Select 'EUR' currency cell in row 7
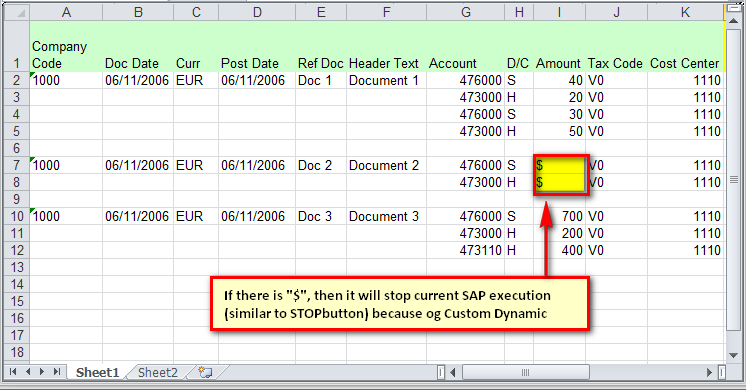 (x=196, y=165)
